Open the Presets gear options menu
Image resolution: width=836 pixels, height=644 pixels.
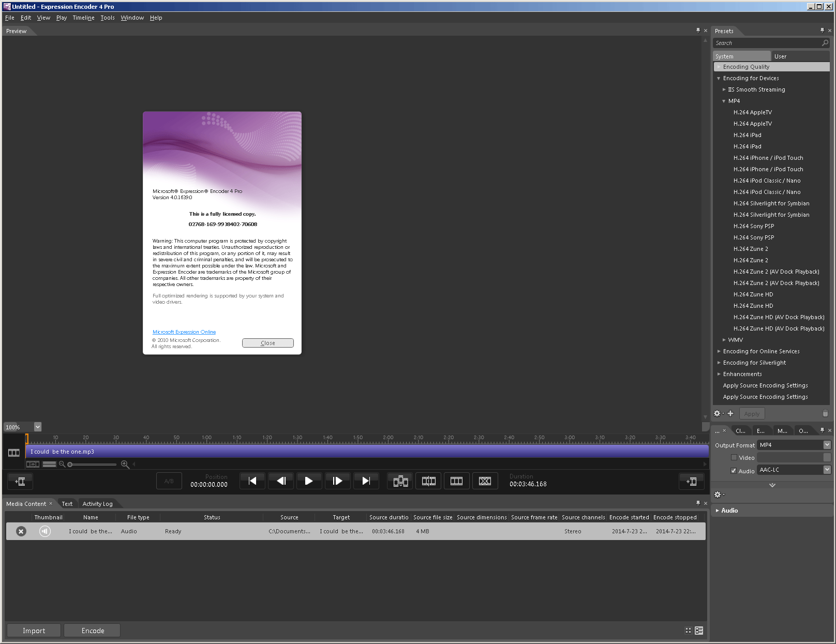click(x=719, y=413)
